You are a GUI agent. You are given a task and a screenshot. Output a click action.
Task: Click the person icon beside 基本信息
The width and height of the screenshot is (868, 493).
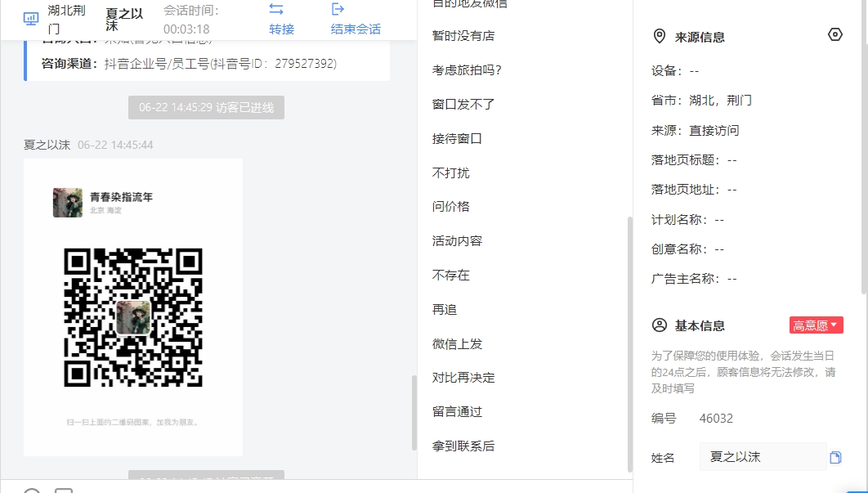pos(660,325)
